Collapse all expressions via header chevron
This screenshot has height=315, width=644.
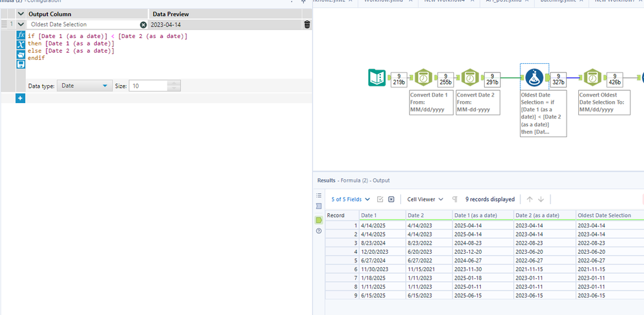21,14
